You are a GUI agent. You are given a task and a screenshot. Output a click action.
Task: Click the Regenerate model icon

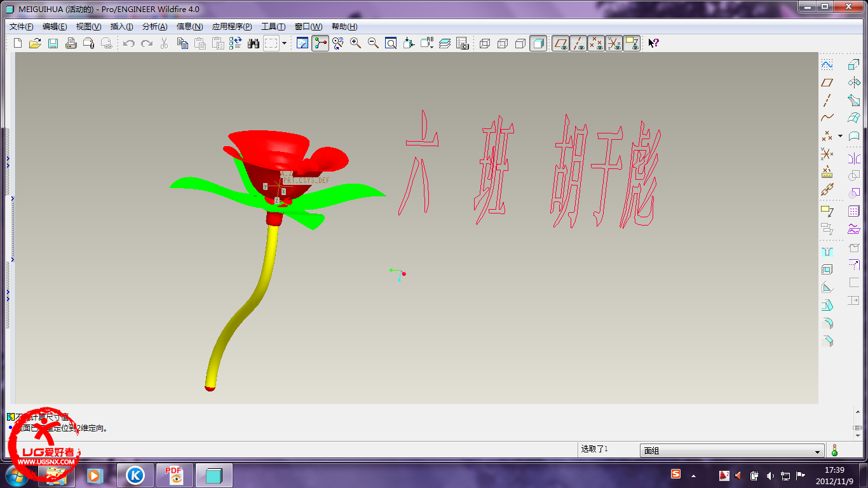236,43
